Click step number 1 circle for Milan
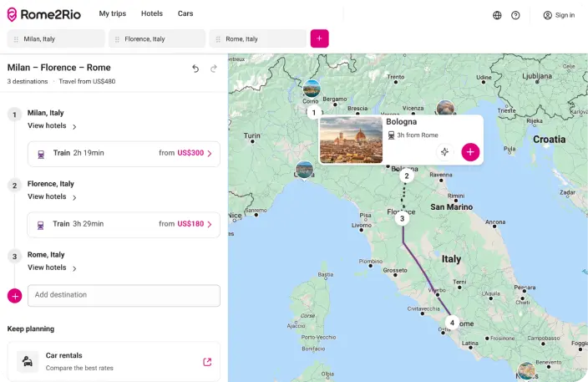This screenshot has height=382, width=588. [15, 115]
